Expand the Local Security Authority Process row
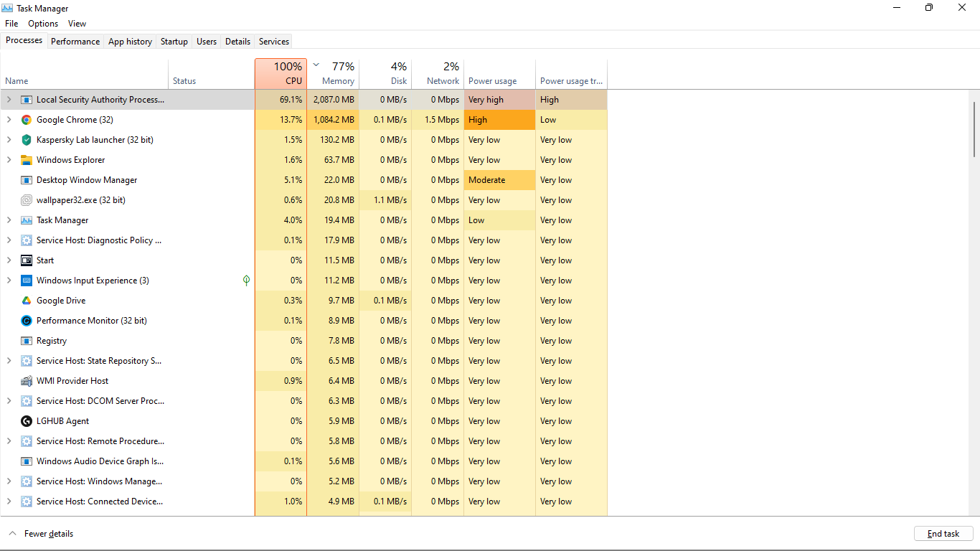Image resolution: width=980 pixels, height=551 pixels. (9, 100)
